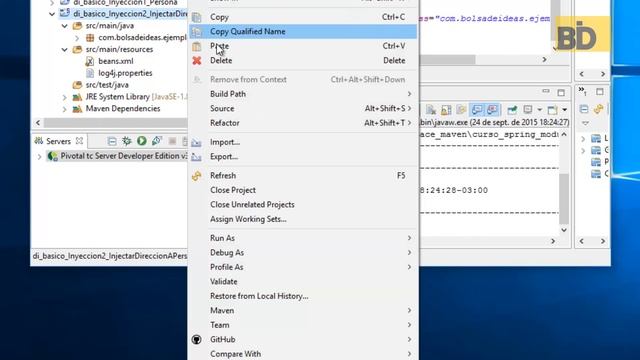Image resolution: width=640 pixels, height=360 pixels.
Task: Open Build Path submenu
Action: pos(303,94)
